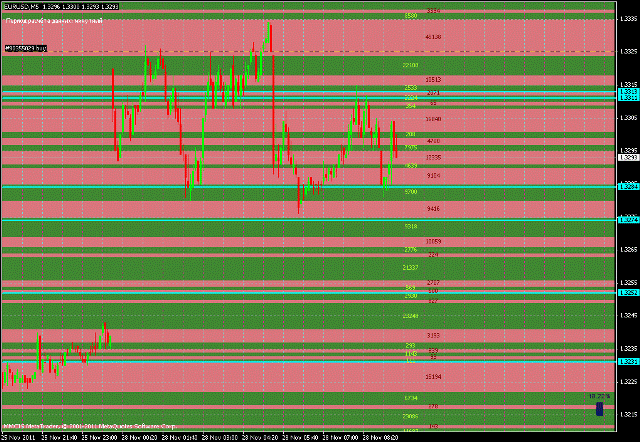The height and width of the screenshot is (442, 640).
Task: Click the 1.3225 price scale label
Action: point(629,382)
